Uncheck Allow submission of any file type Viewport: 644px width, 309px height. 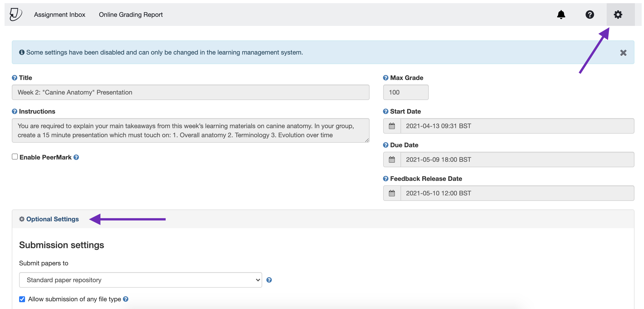(x=22, y=299)
